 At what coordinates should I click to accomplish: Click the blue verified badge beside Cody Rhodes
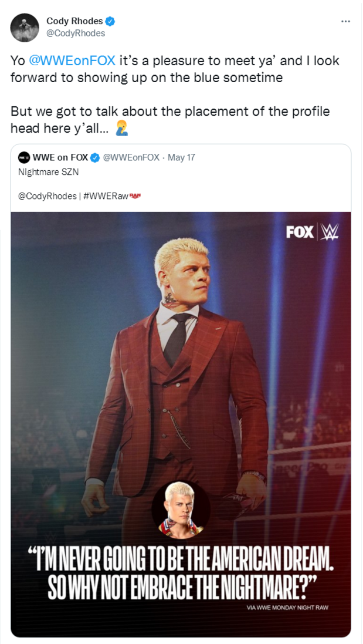pyautogui.click(x=110, y=21)
